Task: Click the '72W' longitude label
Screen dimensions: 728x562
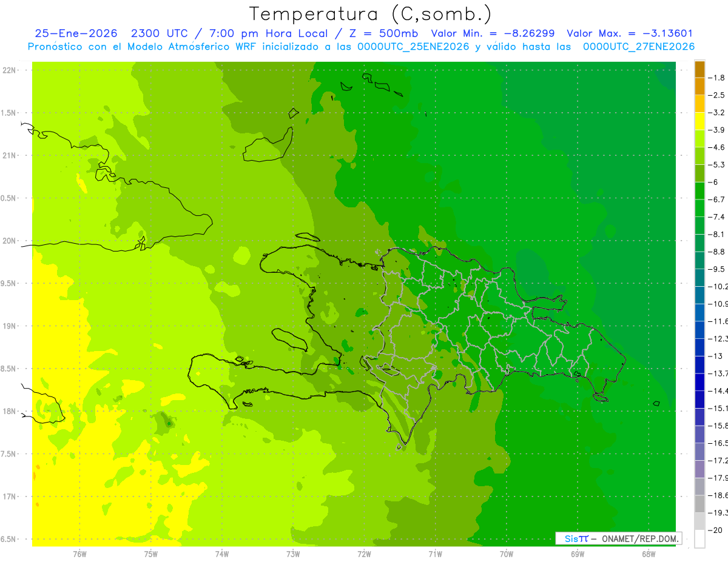Action: 364,554
